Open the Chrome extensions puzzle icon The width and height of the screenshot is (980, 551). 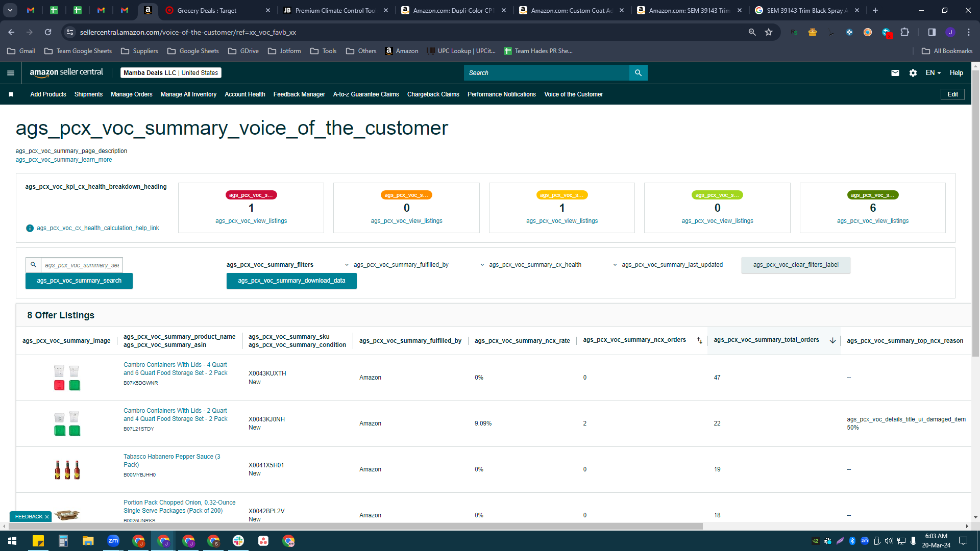tap(905, 32)
